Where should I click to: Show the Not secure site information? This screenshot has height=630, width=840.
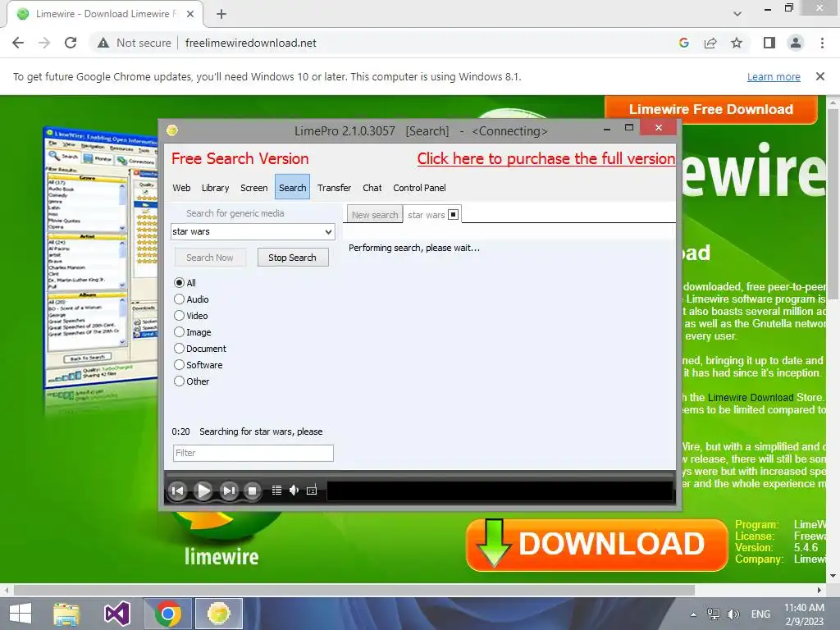tap(134, 43)
